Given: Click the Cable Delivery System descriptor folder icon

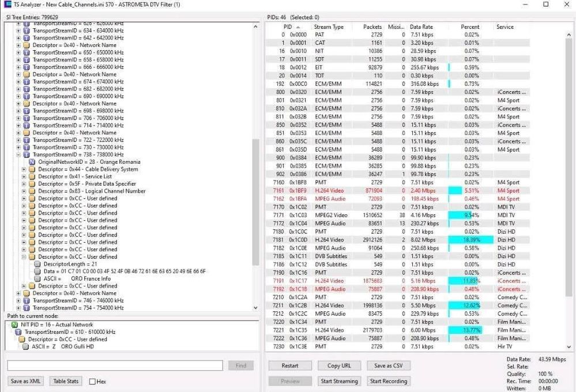Looking at the screenshot, I should [x=32, y=169].
